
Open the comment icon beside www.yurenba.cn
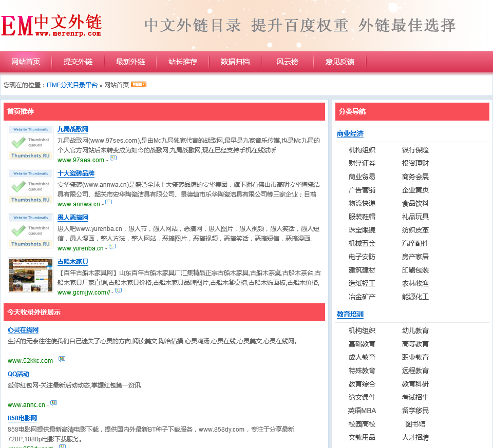[112, 247]
